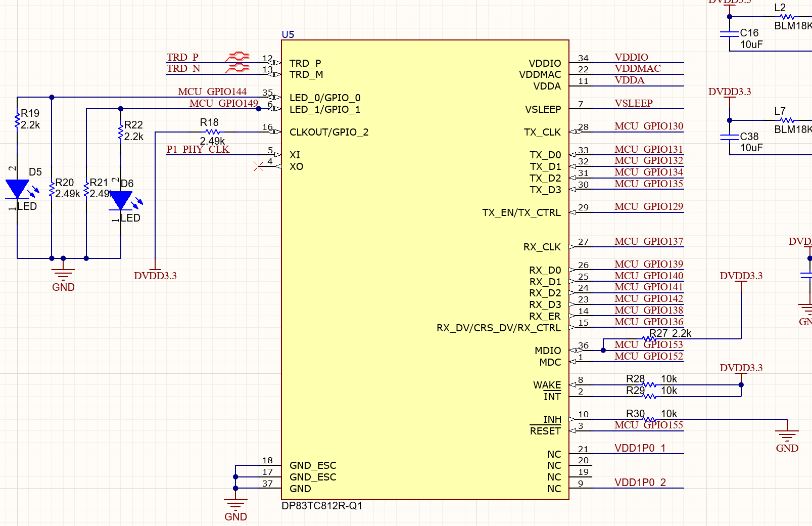Viewport: 812px width, 526px height.
Task: Click the RESET pin name
Action: tap(545, 431)
